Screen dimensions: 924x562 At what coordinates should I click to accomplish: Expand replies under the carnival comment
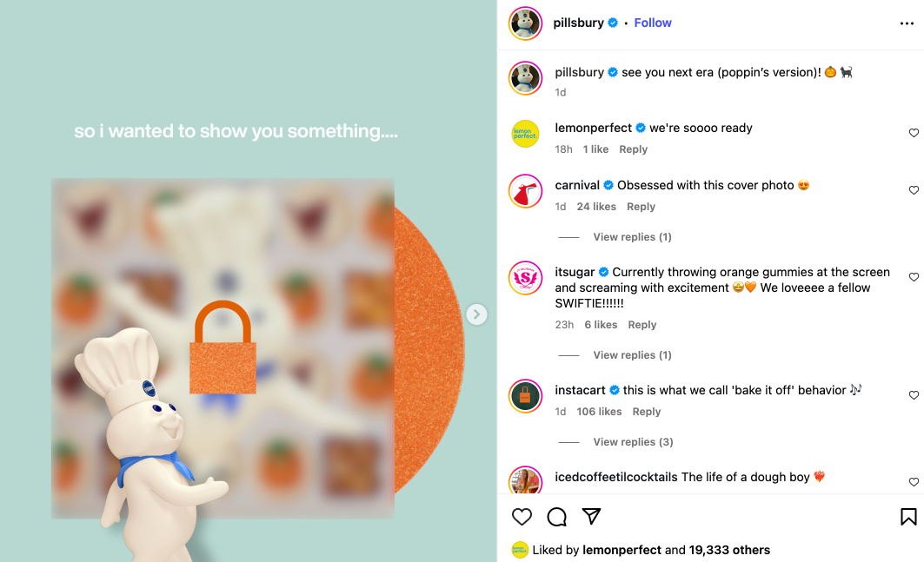632,237
